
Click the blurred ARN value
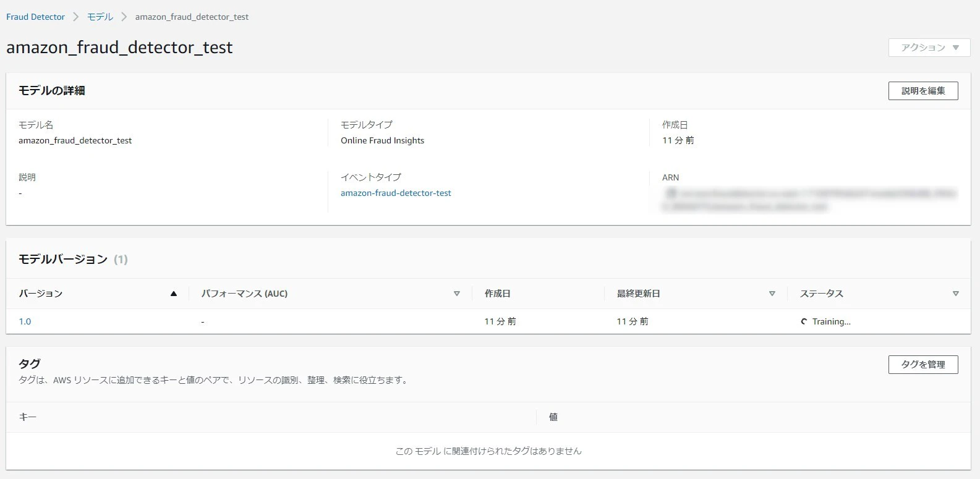[810, 200]
